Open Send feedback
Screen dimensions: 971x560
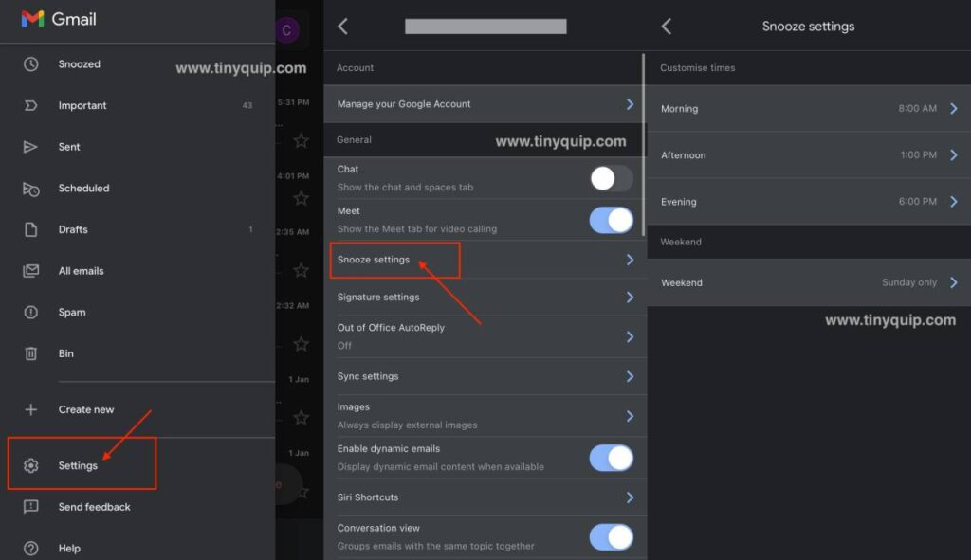click(93, 506)
